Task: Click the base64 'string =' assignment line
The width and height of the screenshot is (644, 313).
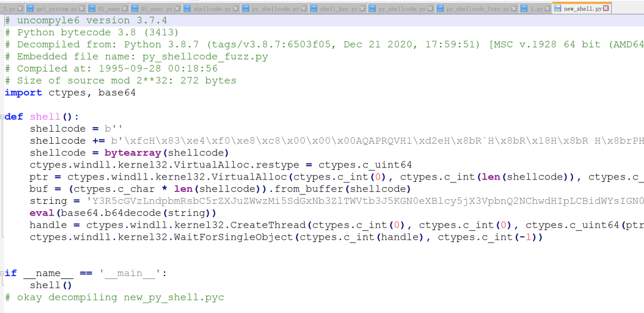Action: [x=337, y=201]
